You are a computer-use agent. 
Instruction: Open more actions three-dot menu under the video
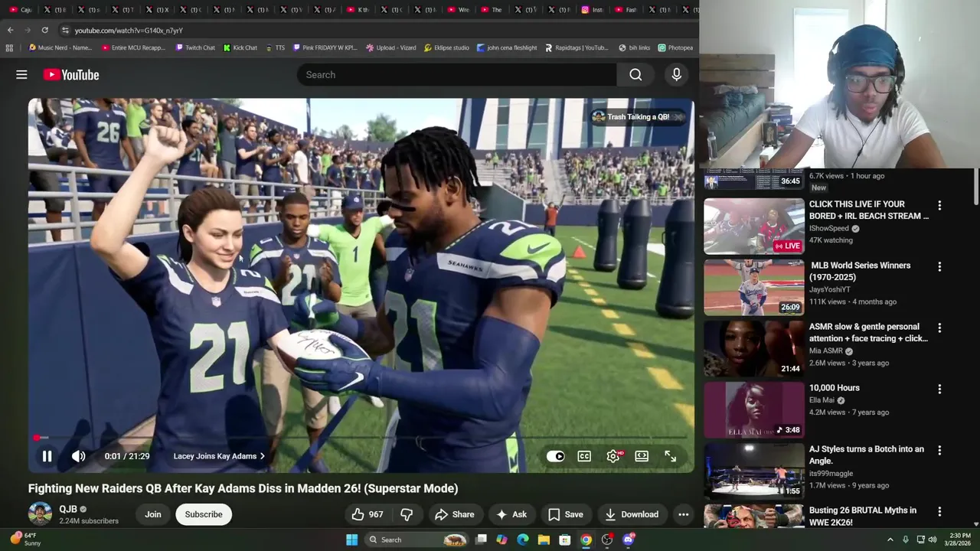click(684, 514)
